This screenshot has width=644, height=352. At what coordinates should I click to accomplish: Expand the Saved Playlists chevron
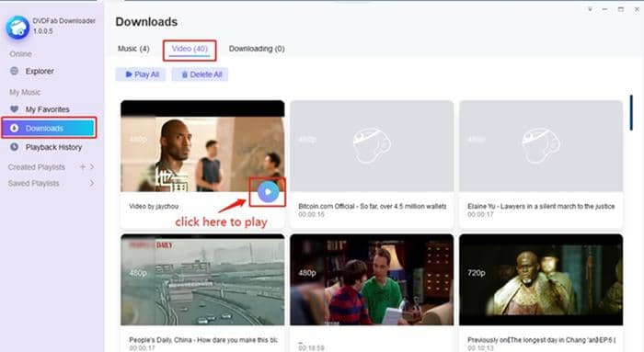coord(92,183)
